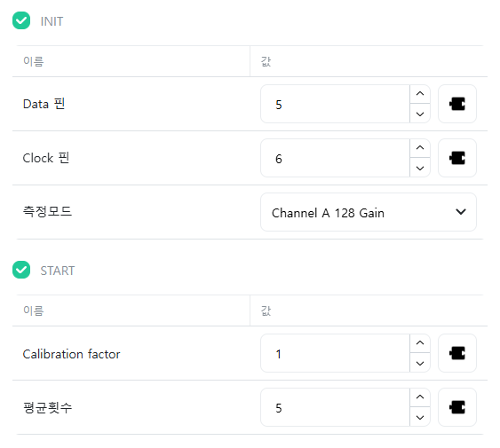The width and height of the screenshot is (500, 448).
Task: Focus the Data 핀 number input field
Action: click(x=335, y=104)
